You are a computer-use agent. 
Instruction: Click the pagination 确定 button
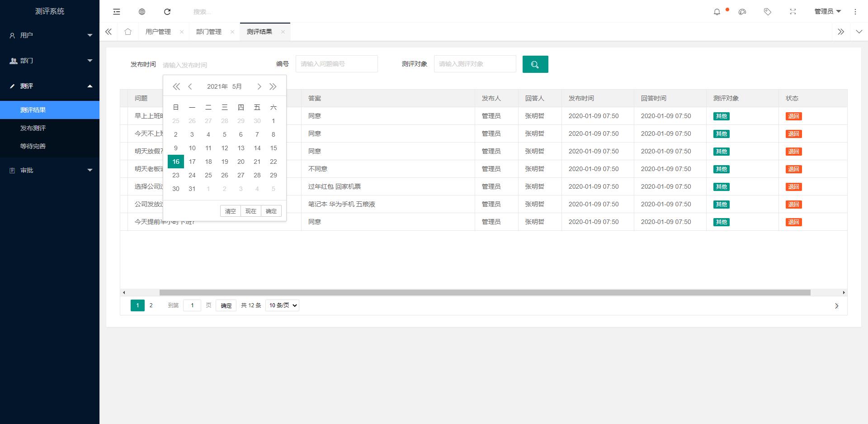pyautogui.click(x=226, y=305)
